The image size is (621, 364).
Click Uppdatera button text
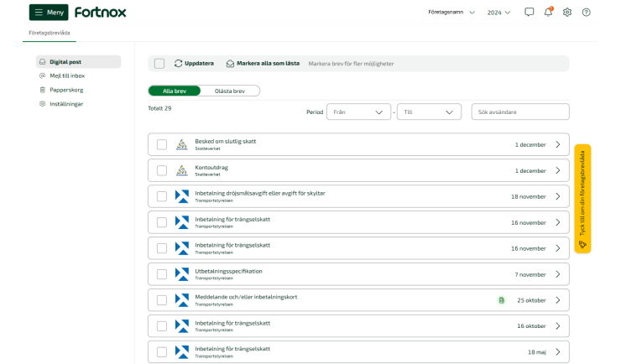(x=199, y=63)
